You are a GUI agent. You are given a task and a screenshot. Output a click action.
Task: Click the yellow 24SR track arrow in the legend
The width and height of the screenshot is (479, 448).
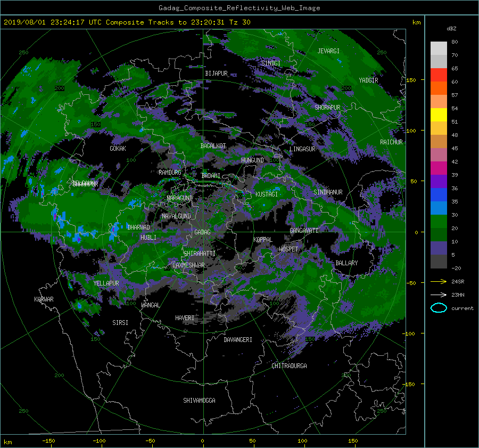[439, 281]
